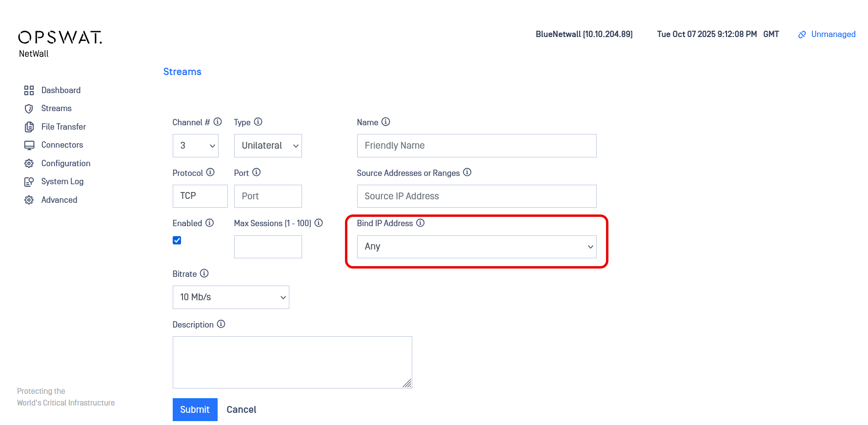
Task: Open the Channel # dropdown
Action: click(x=195, y=146)
